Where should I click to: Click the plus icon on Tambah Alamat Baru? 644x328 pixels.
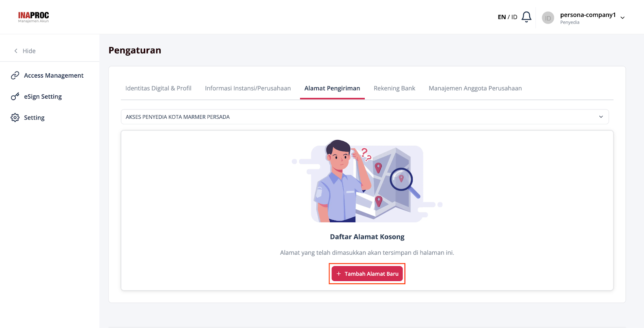click(x=339, y=274)
